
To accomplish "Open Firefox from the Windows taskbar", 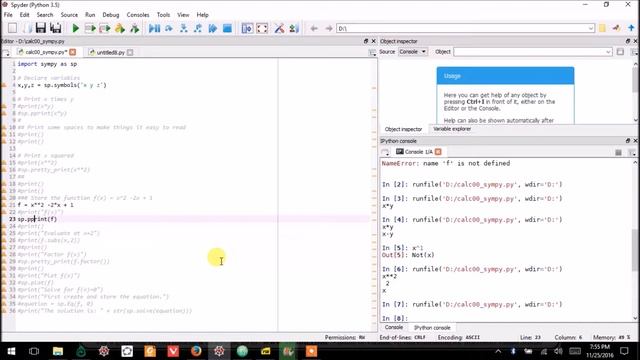I will point(196,351).
